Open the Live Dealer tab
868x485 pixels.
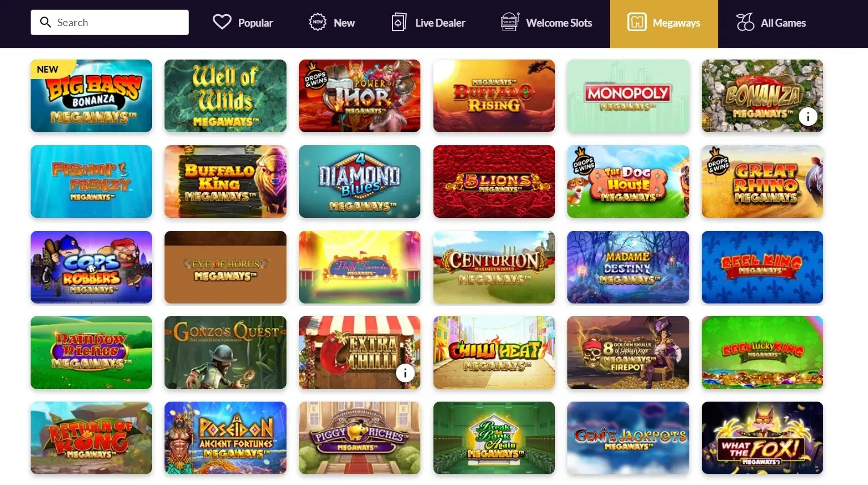tap(428, 23)
